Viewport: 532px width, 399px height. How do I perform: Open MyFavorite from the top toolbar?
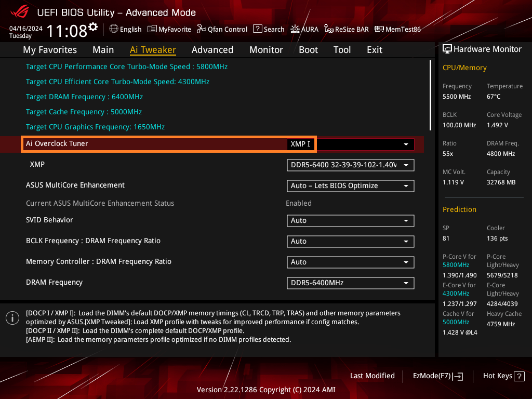(x=152, y=29)
